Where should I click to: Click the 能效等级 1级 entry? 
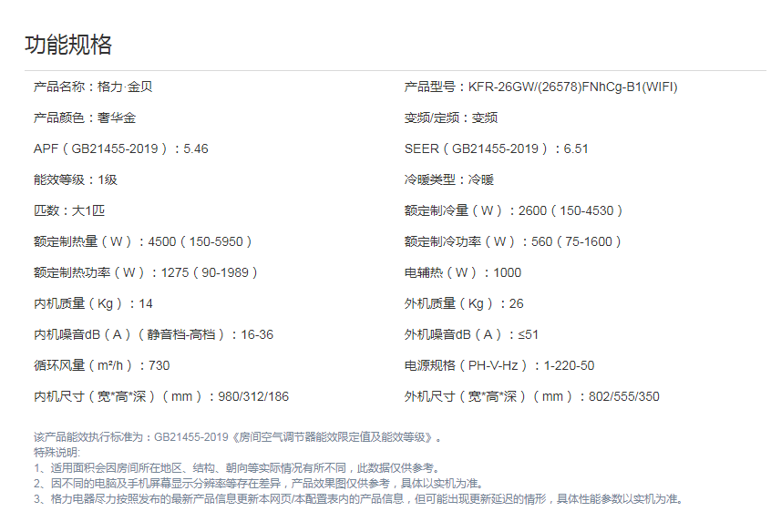tap(76, 180)
